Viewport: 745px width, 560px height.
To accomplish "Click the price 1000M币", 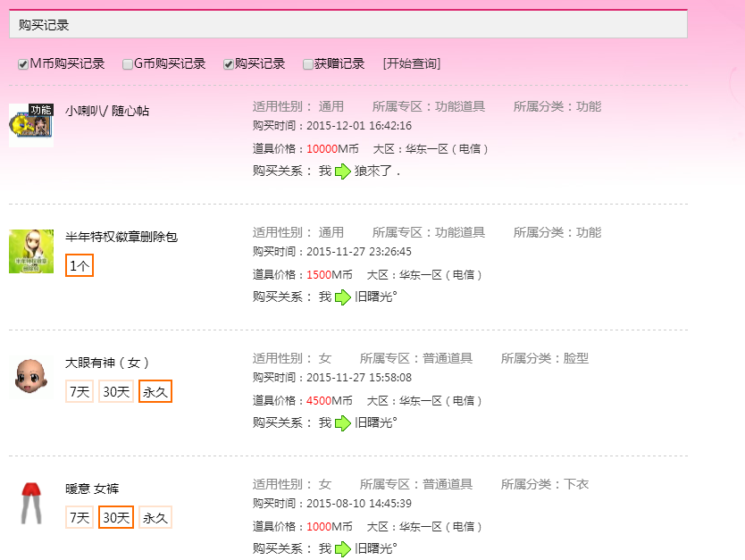I will [330, 527].
